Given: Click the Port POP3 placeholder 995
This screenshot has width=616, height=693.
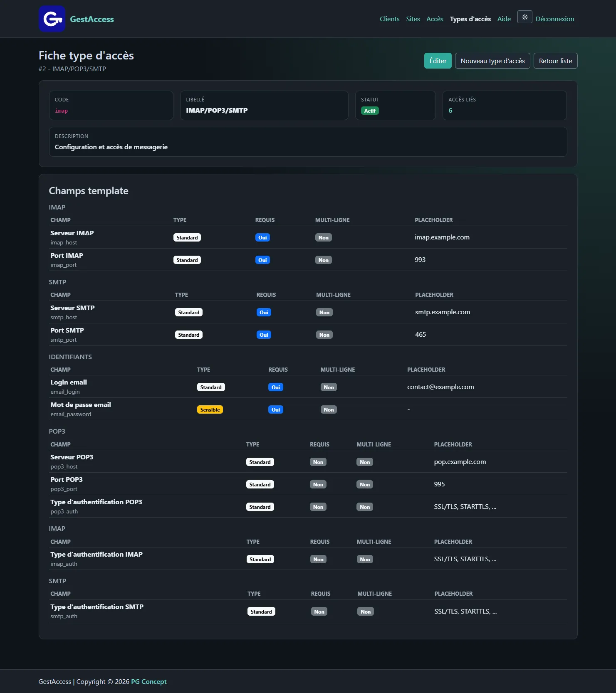Looking at the screenshot, I should (x=439, y=484).
